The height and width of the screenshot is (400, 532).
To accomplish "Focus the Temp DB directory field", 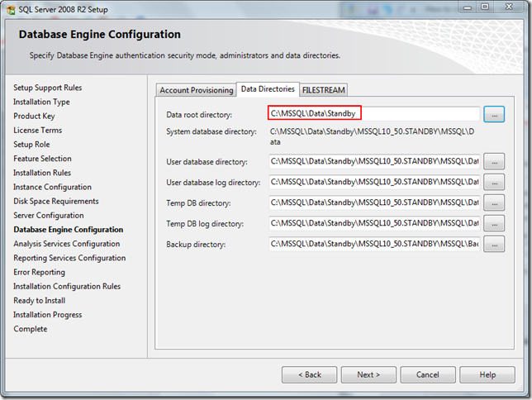I will 374,202.
